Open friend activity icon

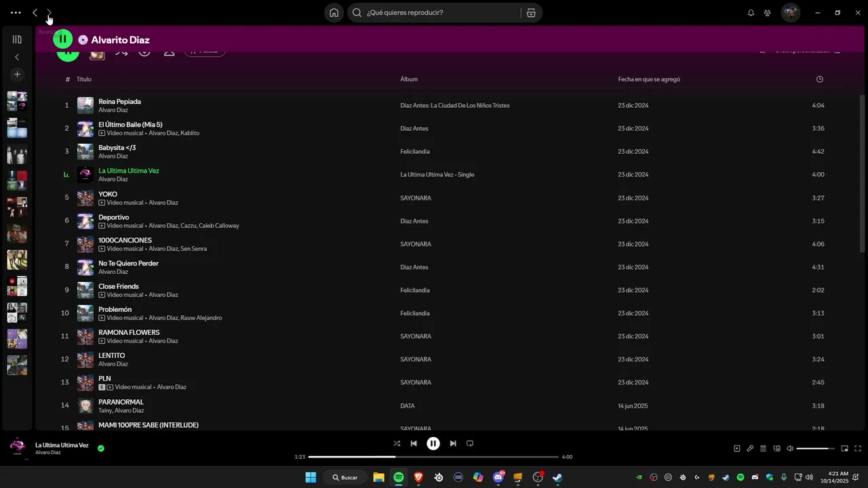coord(767,12)
